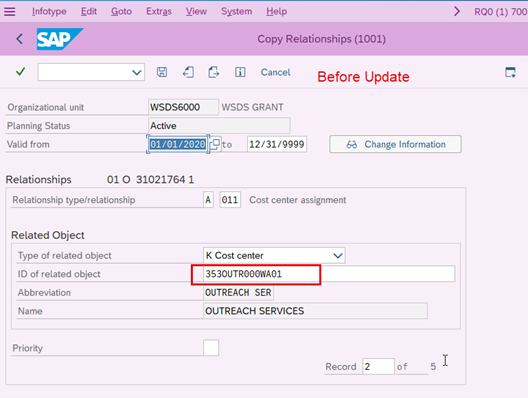This screenshot has height=398, width=528.
Task: Click the Cost center assignment text
Action: [297, 200]
